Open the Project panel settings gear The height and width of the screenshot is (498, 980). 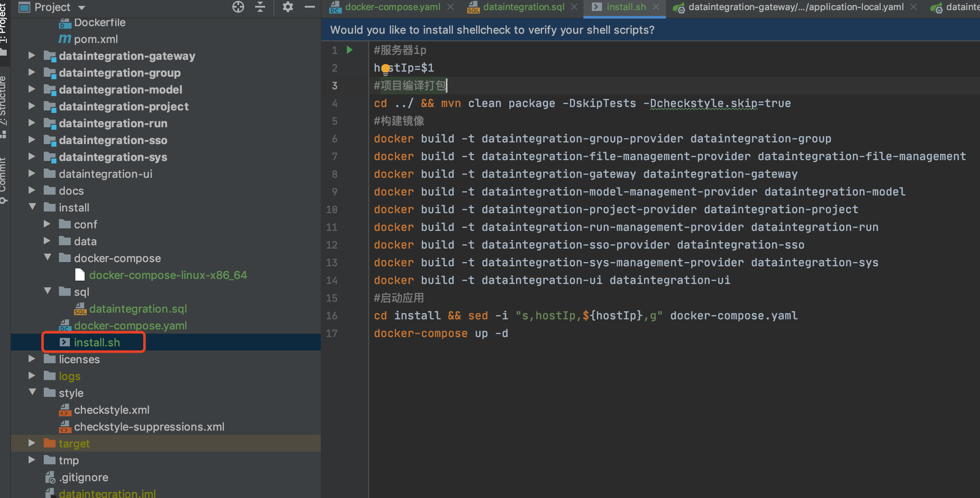click(x=288, y=7)
